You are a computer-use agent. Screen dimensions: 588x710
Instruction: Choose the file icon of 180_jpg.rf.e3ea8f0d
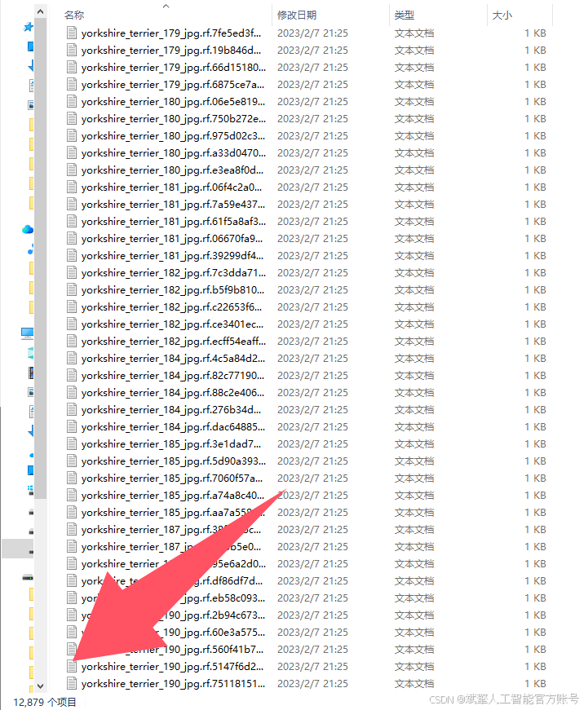point(72,170)
